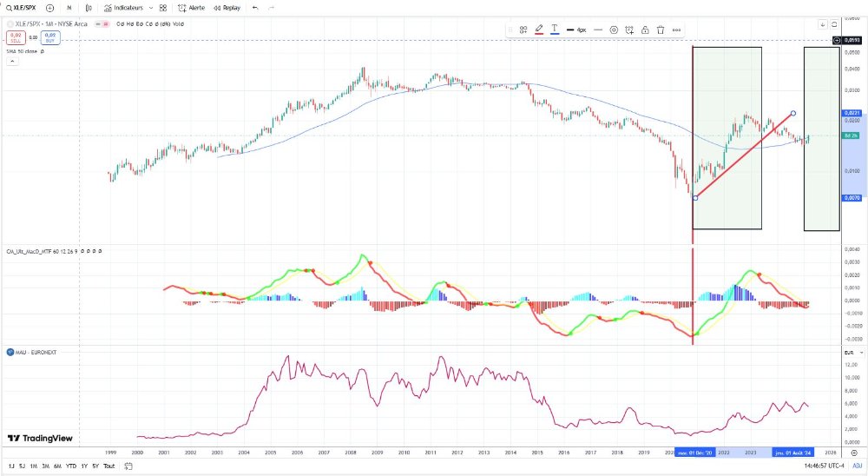Toggle the lock on the selected drawing
The image size is (868, 476).
click(x=645, y=30)
